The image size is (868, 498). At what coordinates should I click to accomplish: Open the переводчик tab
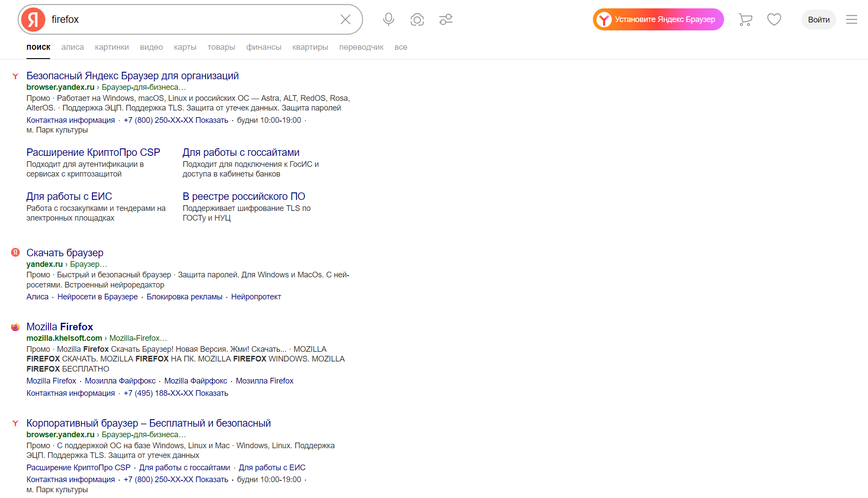[x=361, y=47]
